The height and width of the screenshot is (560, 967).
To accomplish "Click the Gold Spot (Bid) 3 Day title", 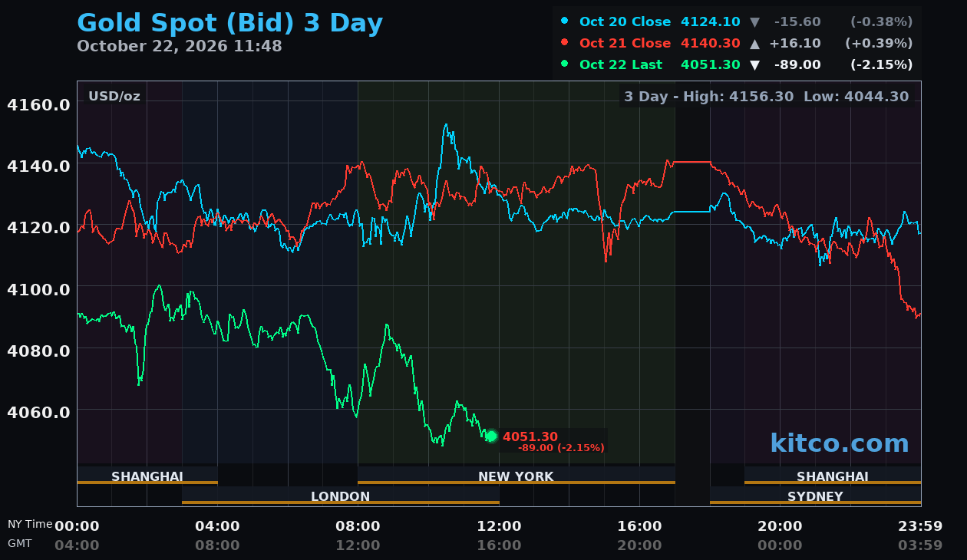I will click(x=229, y=23).
